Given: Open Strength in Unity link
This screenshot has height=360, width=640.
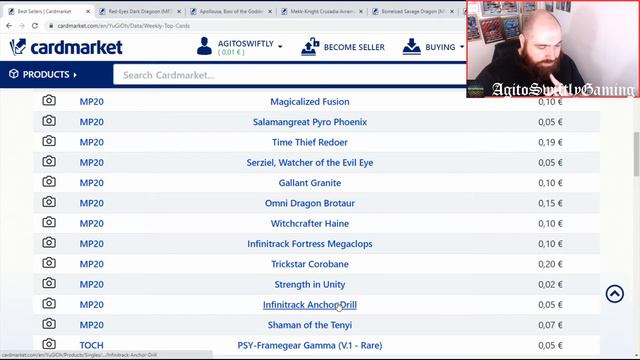Looking at the screenshot, I should [x=310, y=284].
